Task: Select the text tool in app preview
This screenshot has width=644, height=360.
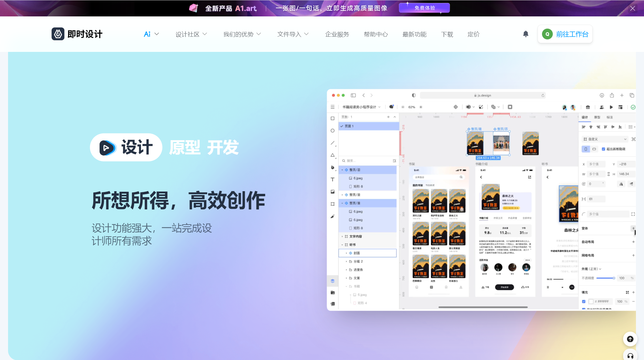Action: [332, 180]
